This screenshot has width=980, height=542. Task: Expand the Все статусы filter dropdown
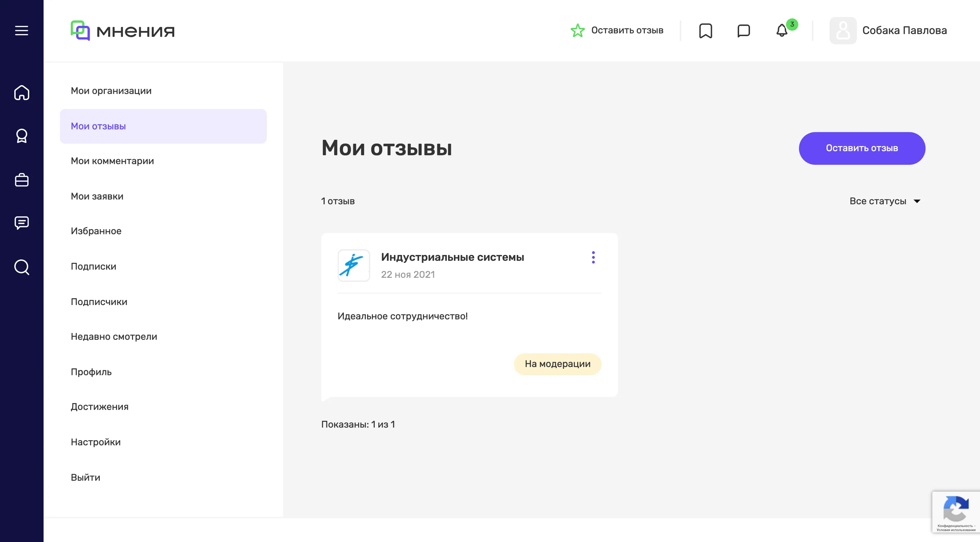tap(884, 201)
